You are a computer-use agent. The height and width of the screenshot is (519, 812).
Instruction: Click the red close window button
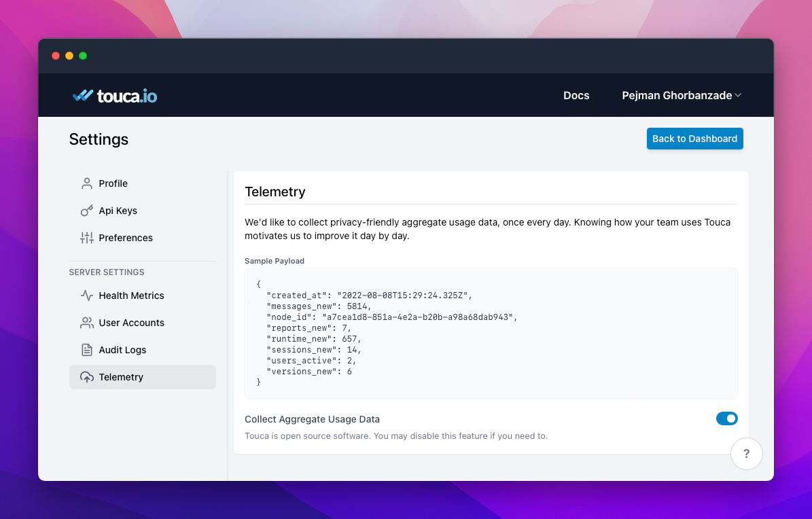point(56,56)
